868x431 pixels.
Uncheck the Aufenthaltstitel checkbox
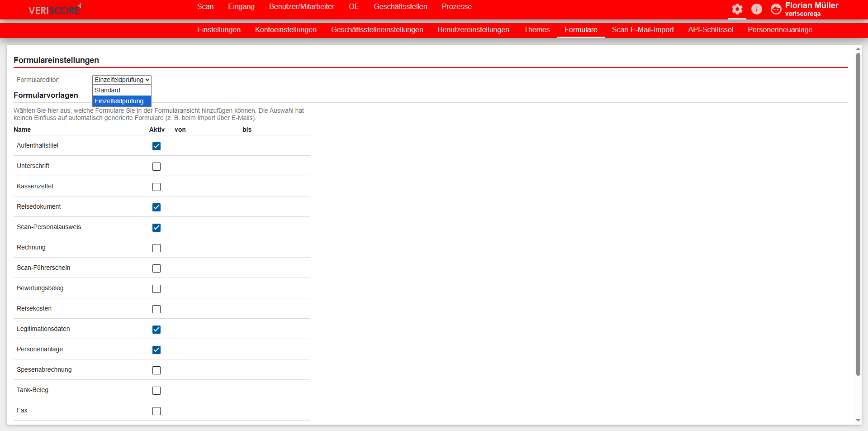pyautogui.click(x=157, y=146)
